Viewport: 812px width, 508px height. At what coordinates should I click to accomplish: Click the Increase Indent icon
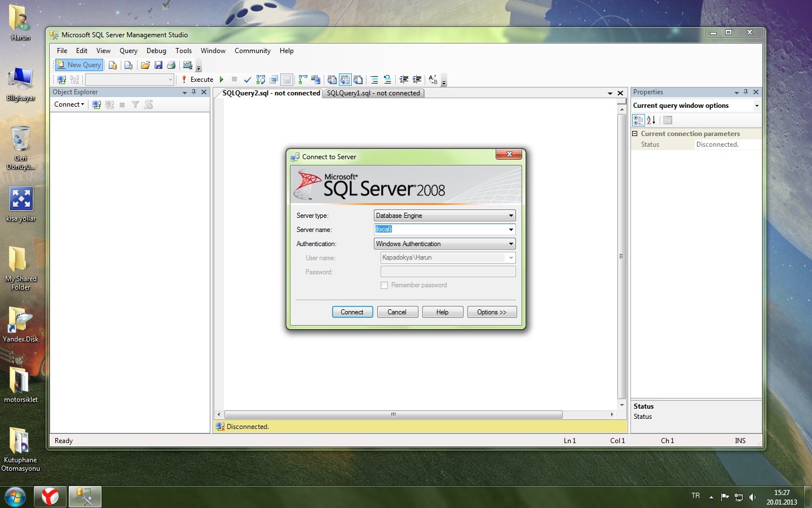tap(417, 80)
